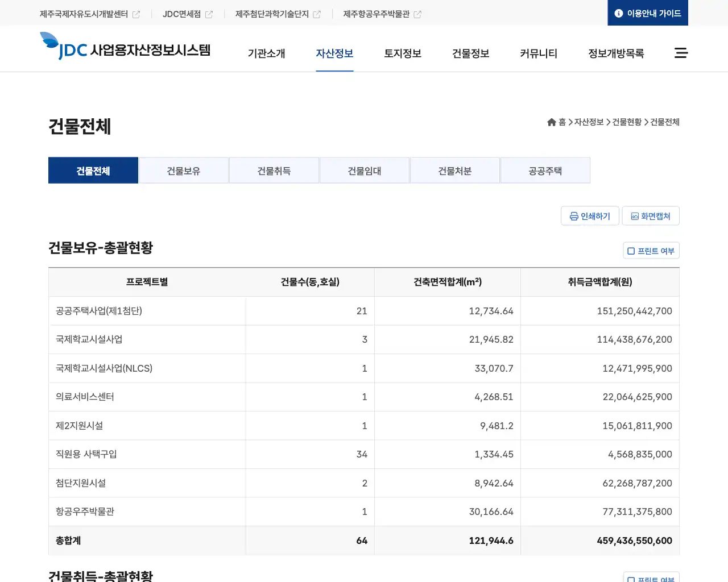728x582 pixels.
Task: Select the 의료서비스센터 row label
Action: tap(85, 397)
